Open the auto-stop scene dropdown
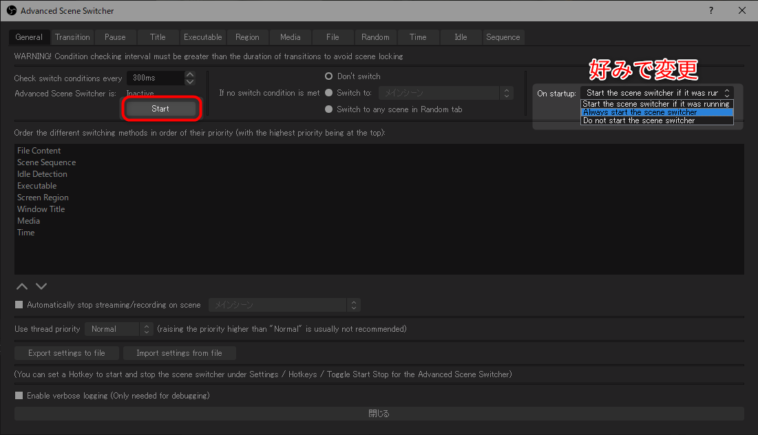 (x=285, y=305)
